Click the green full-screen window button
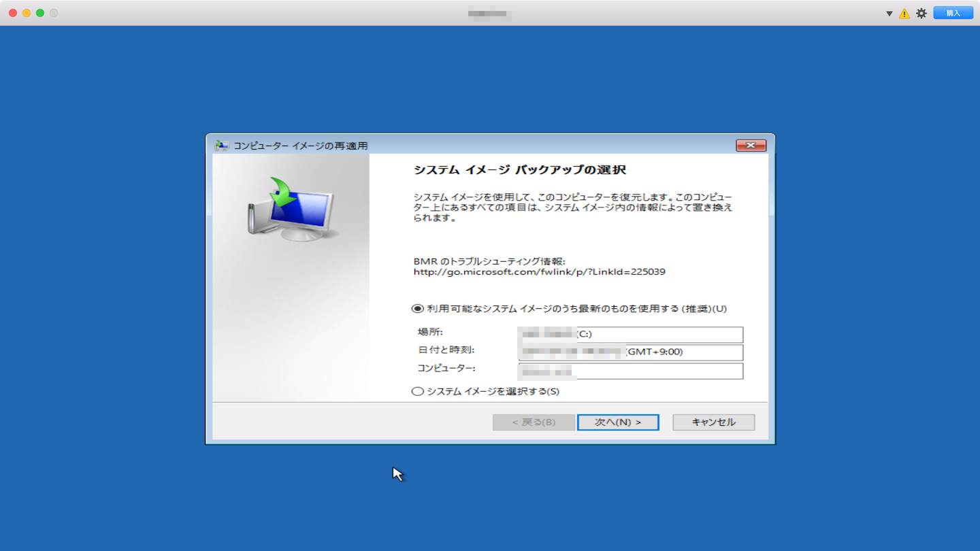980x551 pixels. 40,13
